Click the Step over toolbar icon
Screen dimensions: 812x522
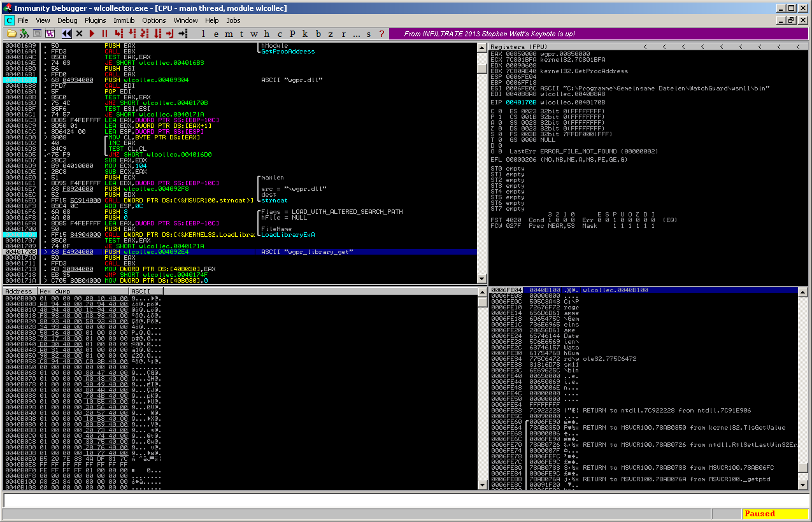pos(132,33)
